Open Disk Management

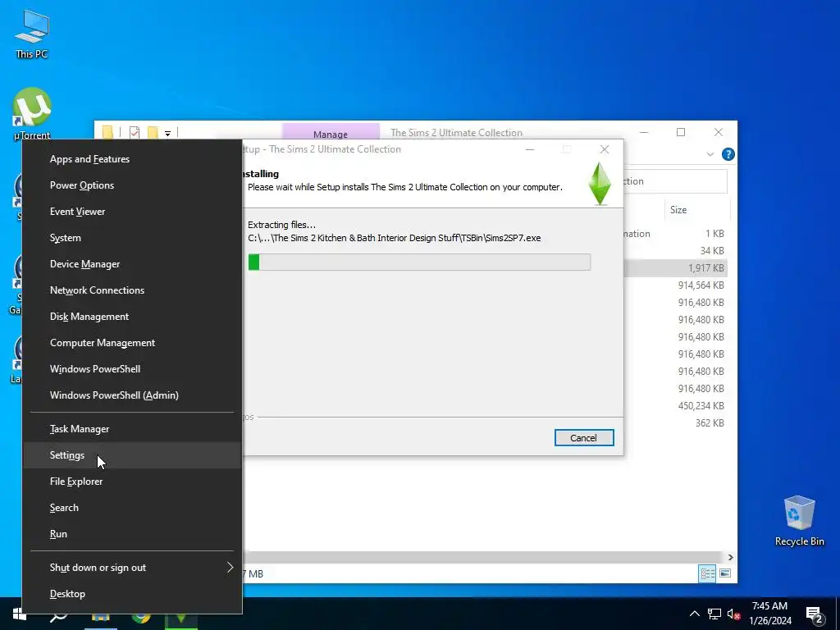click(x=132, y=317)
